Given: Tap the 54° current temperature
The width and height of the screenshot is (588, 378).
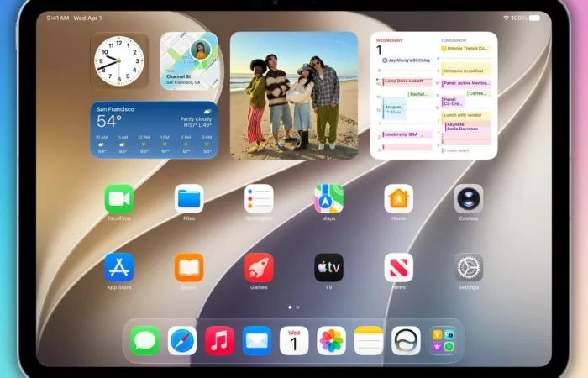Looking at the screenshot, I should click(x=109, y=121).
